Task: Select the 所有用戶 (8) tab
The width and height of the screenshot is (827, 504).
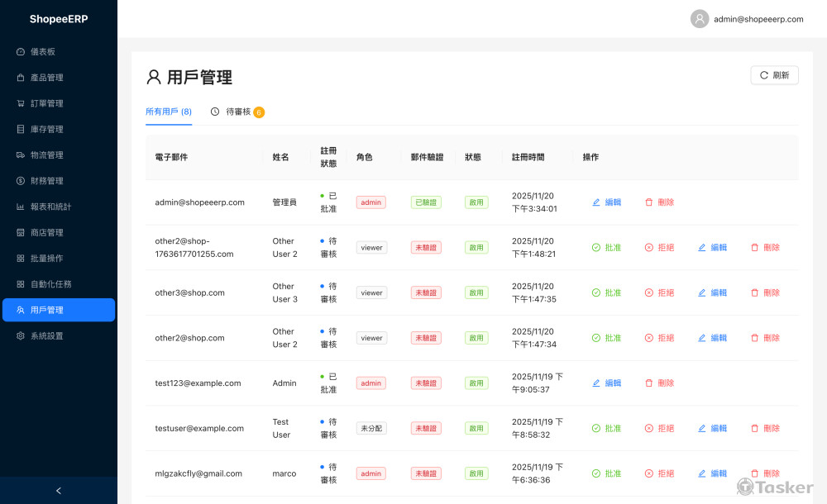Action: click(x=169, y=112)
